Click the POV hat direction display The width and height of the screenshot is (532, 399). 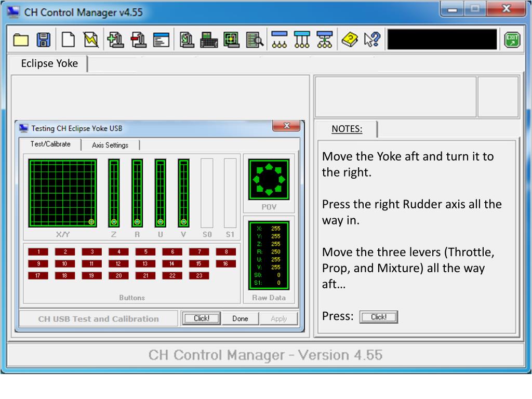269,179
